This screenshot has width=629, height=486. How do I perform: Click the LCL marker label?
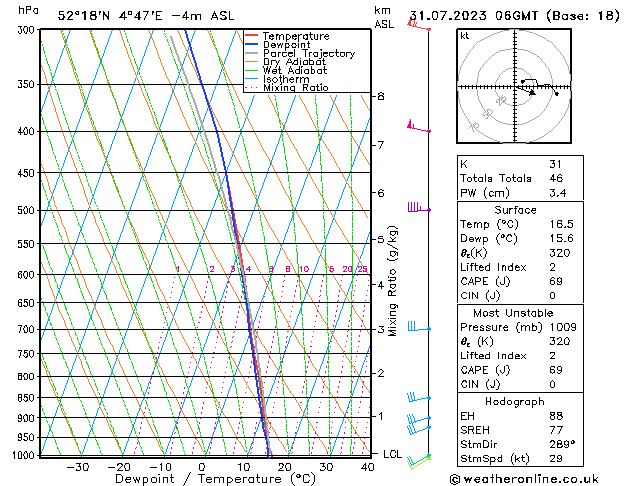click(392, 454)
